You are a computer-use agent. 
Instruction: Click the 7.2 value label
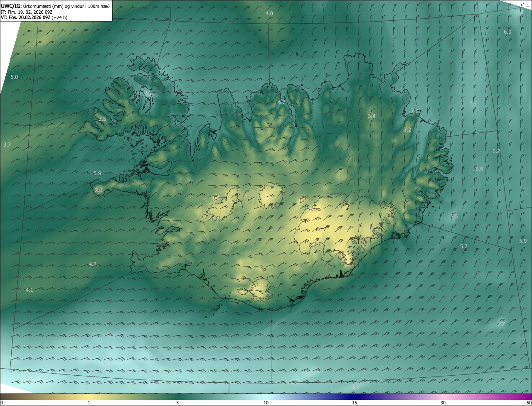coord(414,110)
